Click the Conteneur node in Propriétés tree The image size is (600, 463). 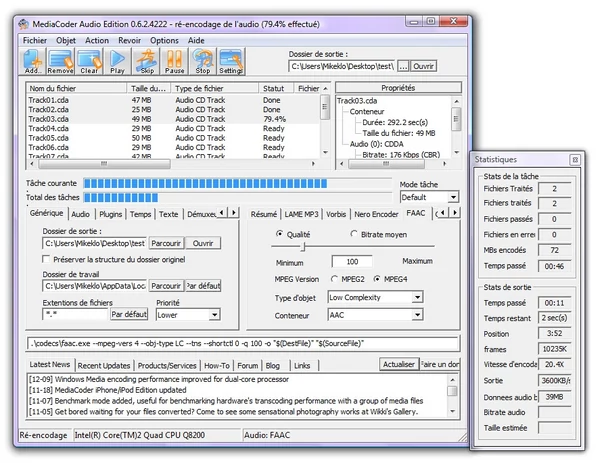click(367, 112)
